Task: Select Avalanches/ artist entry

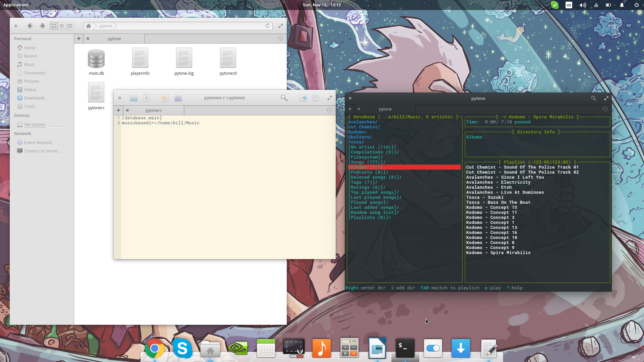Action: pos(363,122)
